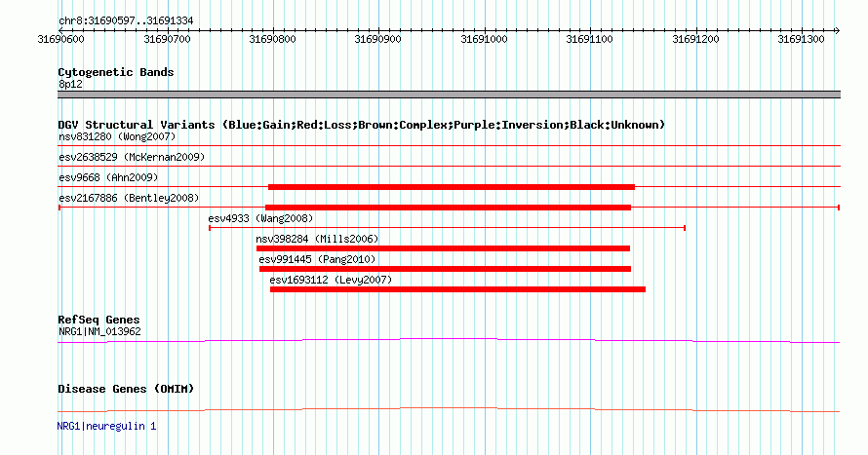Click the orange OMIM disease gene line
This screenshot has height=455, width=868.
click(449, 409)
